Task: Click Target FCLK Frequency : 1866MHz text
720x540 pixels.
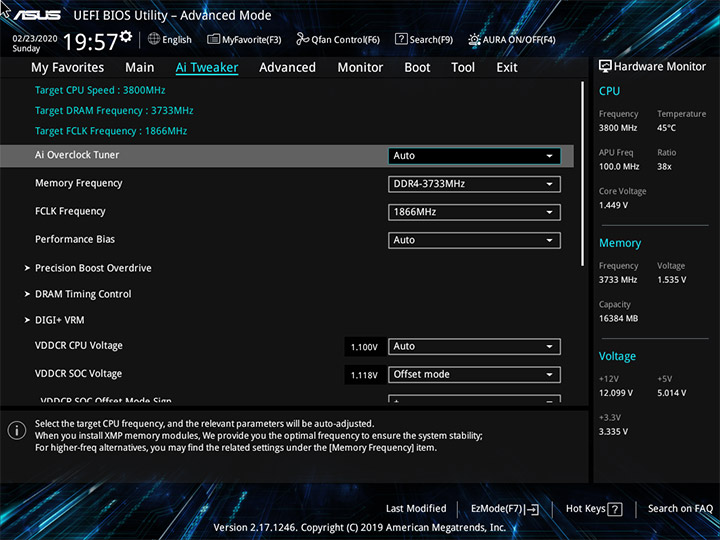Action: coord(111,131)
